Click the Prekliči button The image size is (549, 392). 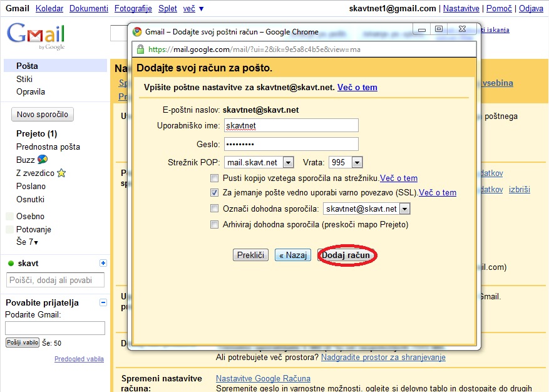coord(250,255)
